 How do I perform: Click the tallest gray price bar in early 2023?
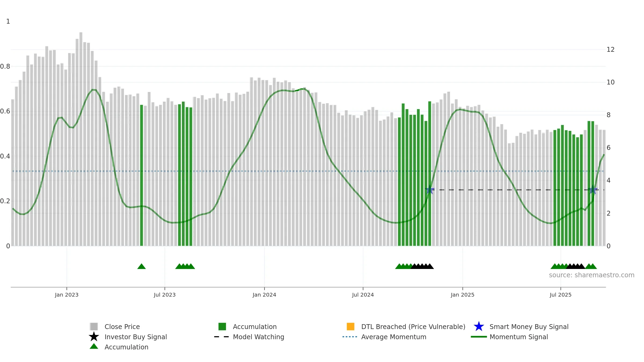pos(81,139)
